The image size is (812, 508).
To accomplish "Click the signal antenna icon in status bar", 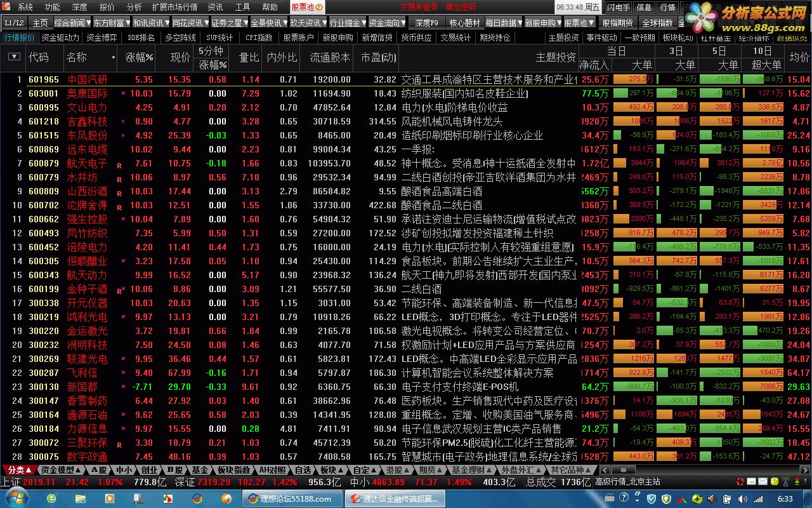I will 785,483.
